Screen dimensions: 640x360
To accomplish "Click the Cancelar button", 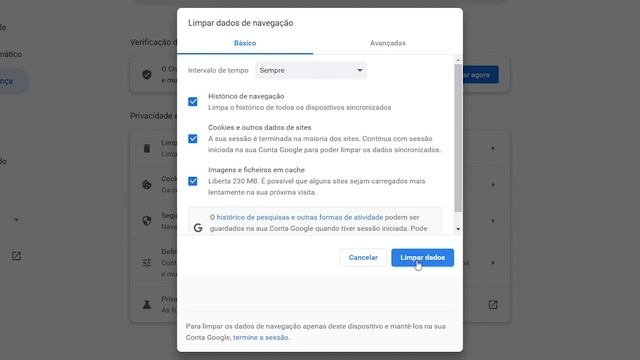I will 363,258.
